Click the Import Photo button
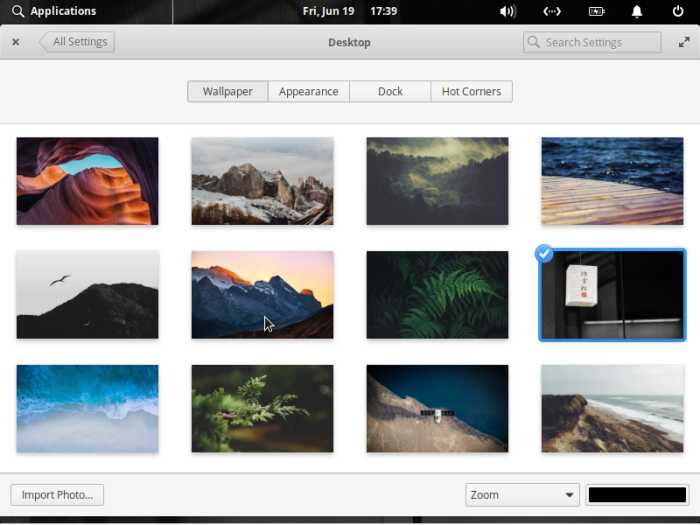 click(57, 495)
